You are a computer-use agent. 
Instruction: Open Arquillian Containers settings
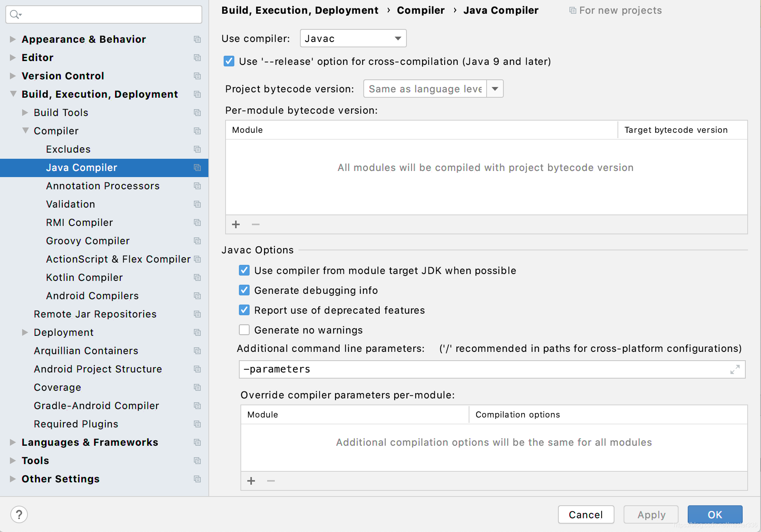pos(86,351)
